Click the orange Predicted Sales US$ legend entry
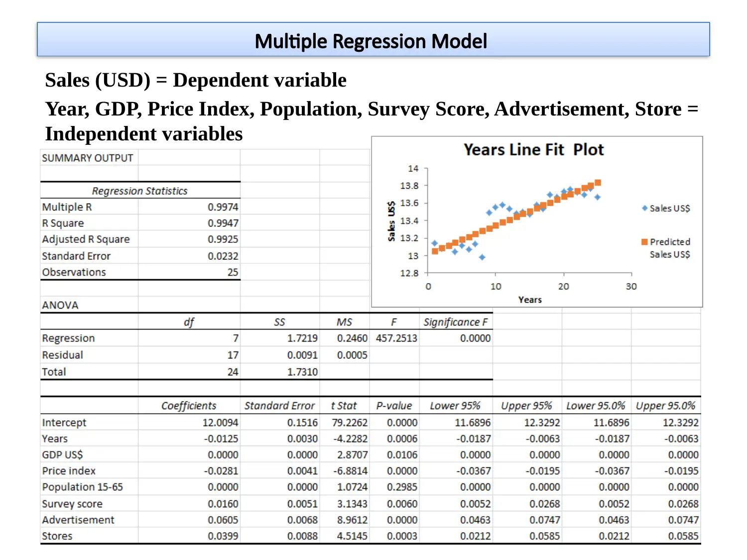The height and width of the screenshot is (560, 747). coord(666,248)
